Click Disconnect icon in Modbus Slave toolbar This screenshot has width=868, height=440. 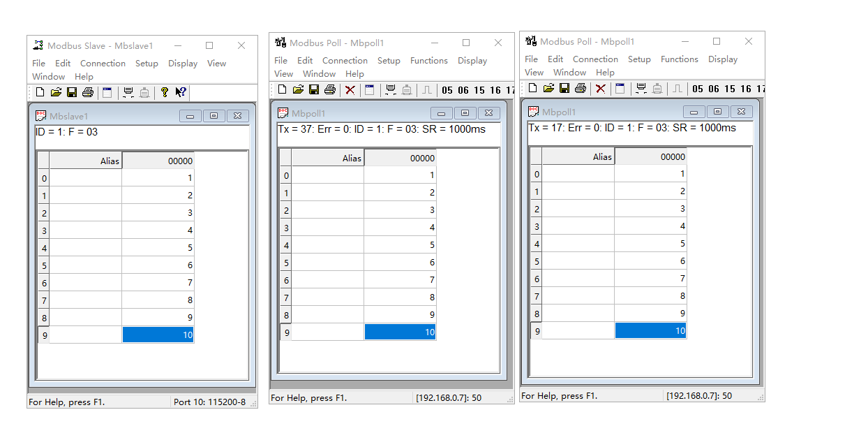tap(144, 92)
